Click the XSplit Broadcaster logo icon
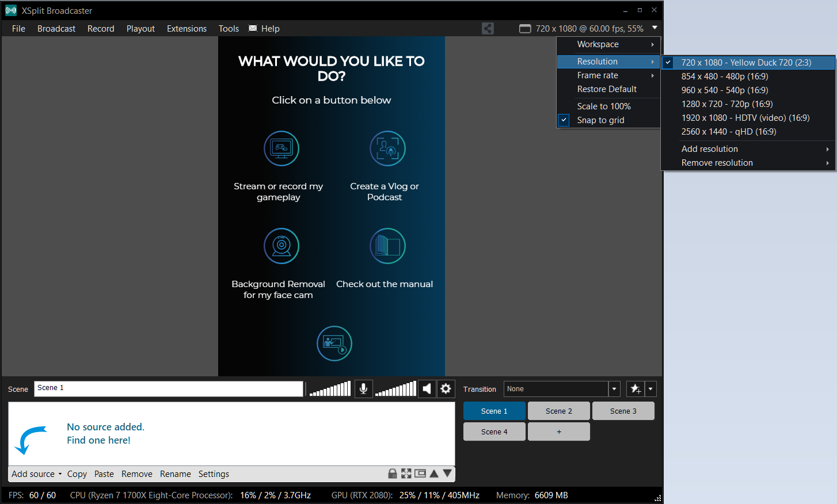 [10, 10]
